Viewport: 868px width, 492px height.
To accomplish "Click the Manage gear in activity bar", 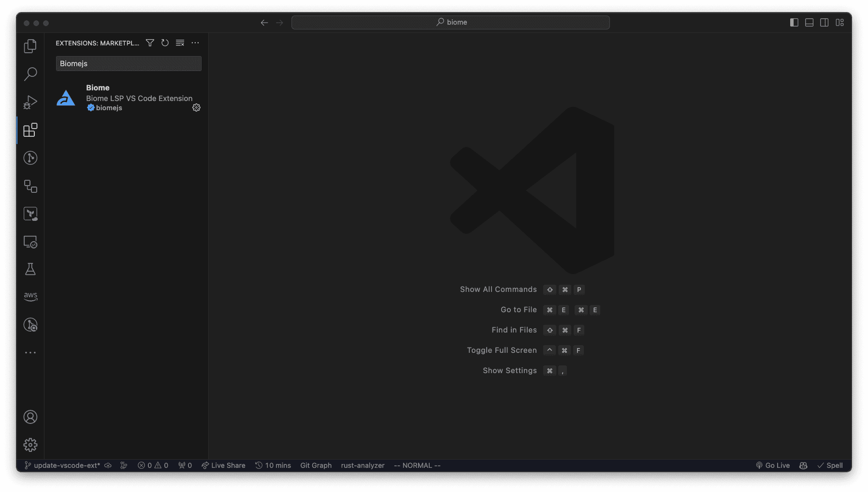I will coord(30,445).
